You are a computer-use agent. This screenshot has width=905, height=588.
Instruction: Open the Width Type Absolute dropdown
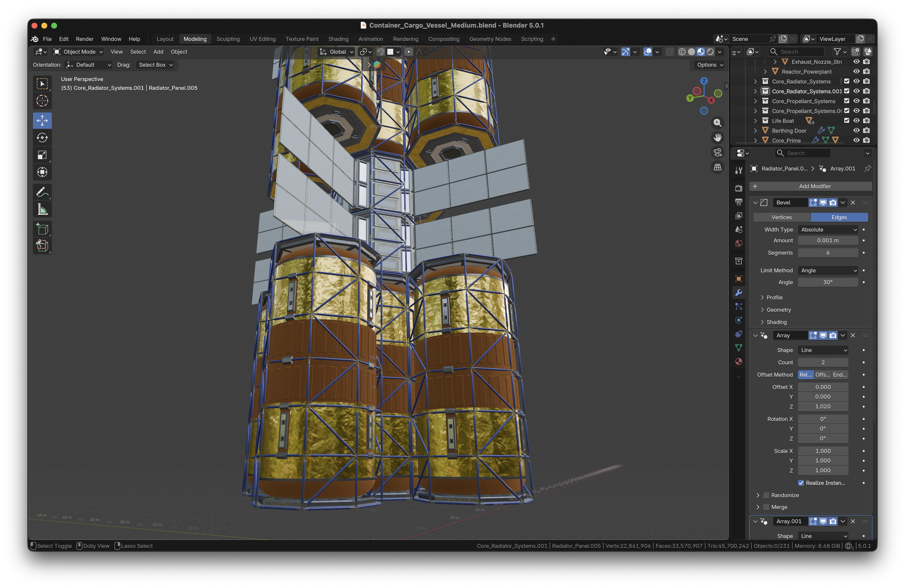point(828,230)
